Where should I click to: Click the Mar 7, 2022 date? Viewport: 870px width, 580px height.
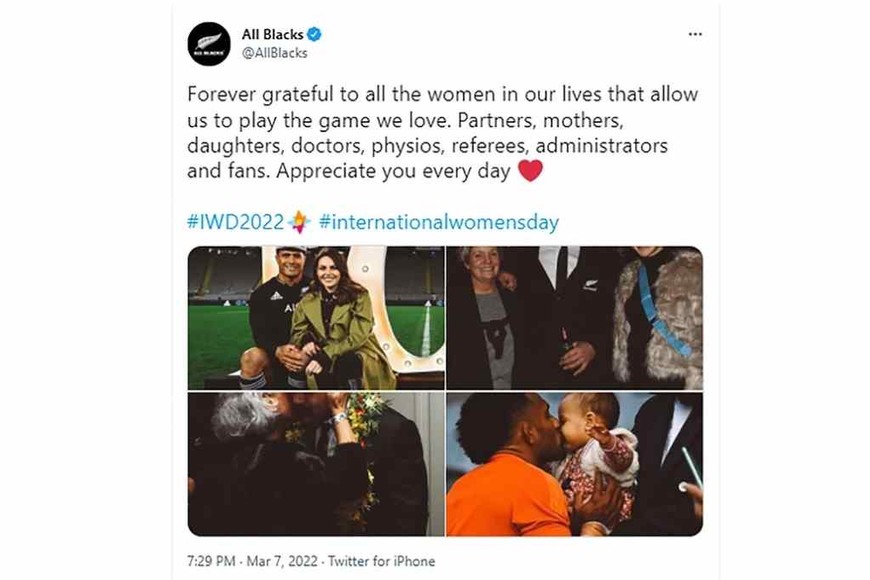point(282,561)
